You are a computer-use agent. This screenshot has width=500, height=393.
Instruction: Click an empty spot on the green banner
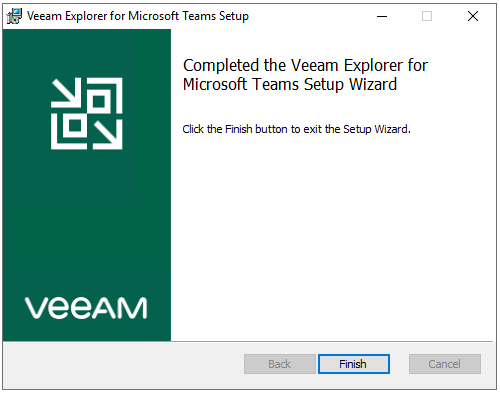[x=87, y=217]
